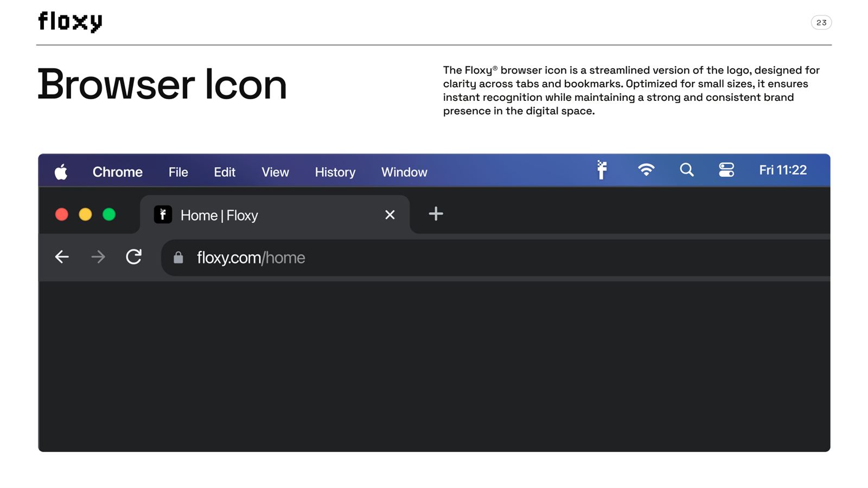Viewport: 868px width, 488px height.
Task: Click the green fullscreen window button
Action: tap(109, 215)
